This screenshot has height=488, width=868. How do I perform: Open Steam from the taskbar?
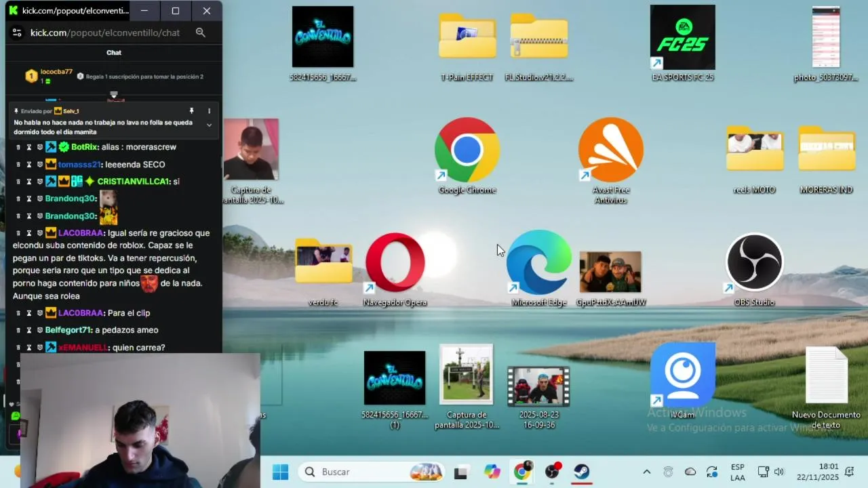582,472
